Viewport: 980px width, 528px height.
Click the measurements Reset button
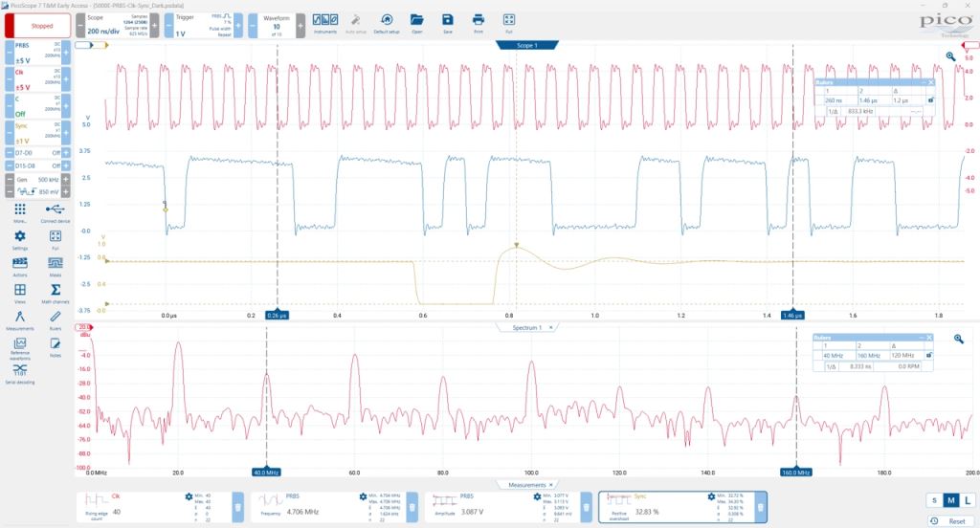(950, 520)
